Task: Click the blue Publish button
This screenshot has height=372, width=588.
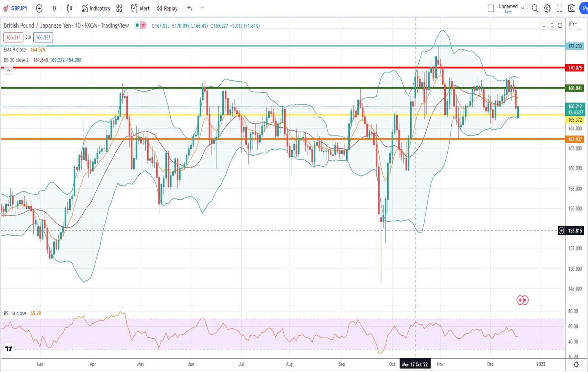Action: pyautogui.click(x=585, y=8)
